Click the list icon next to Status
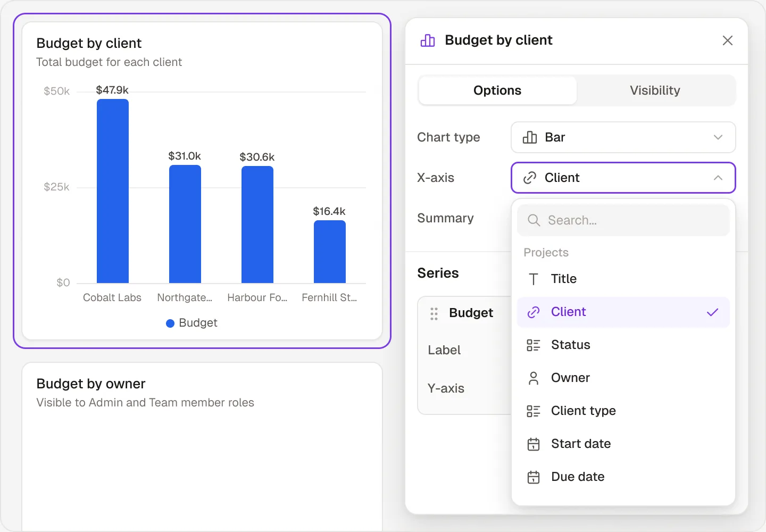766x532 pixels. pyautogui.click(x=534, y=345)
